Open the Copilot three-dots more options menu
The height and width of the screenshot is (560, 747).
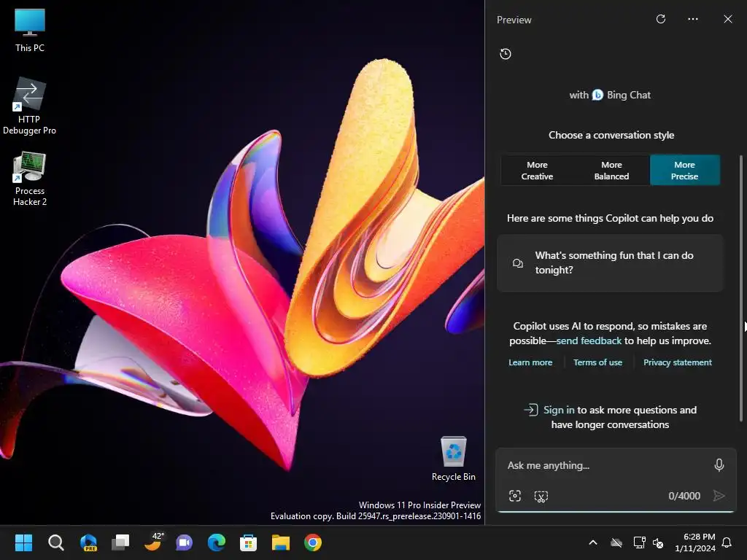click(x=693, y=19)
